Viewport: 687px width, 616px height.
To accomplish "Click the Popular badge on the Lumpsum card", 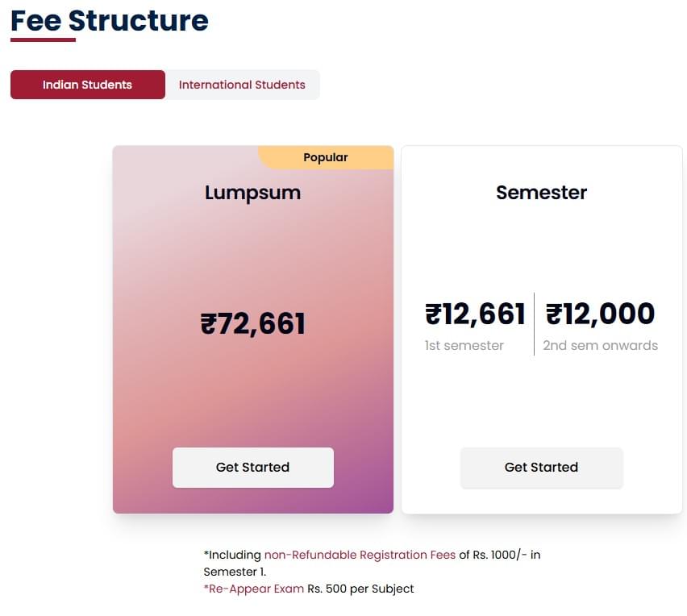I will click(326, 157).
